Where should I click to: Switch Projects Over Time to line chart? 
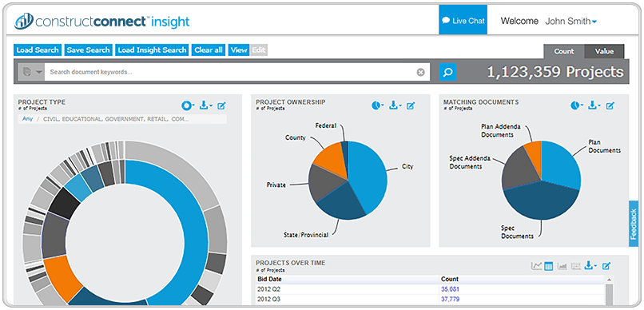tap(536, 266)
